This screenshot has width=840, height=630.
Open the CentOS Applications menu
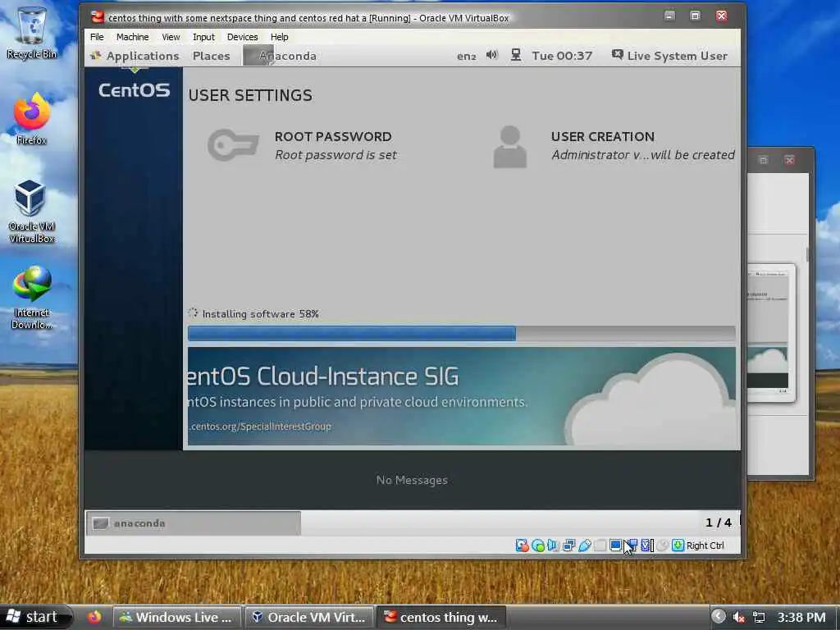pos(135,56)
